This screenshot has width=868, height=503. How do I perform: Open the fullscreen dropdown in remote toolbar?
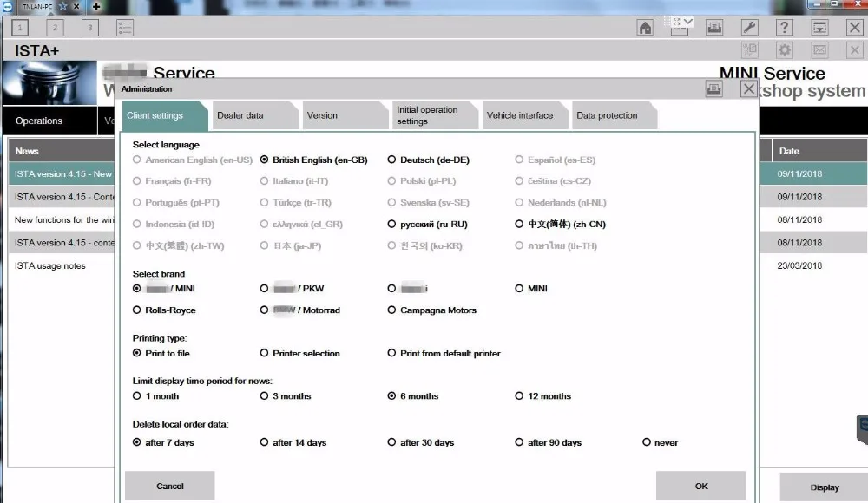click(688, 22)
